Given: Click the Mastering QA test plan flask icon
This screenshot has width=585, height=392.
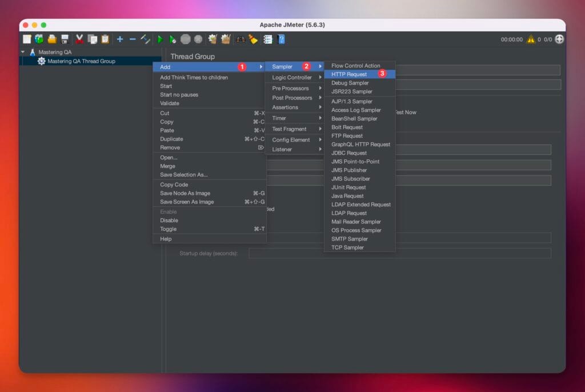Looking at the screenshot, I should click(x=33, y=52).
